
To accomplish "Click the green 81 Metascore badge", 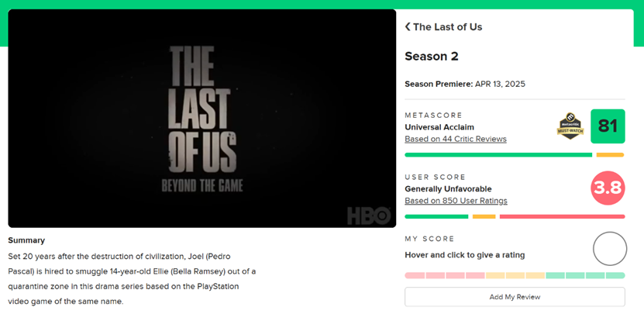I will pyautogui.click(x=608, y=126).
